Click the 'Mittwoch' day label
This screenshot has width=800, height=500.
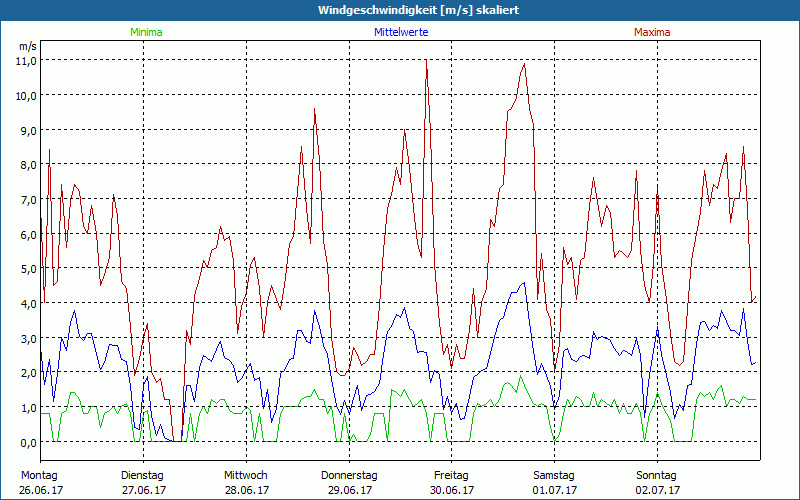246,476
